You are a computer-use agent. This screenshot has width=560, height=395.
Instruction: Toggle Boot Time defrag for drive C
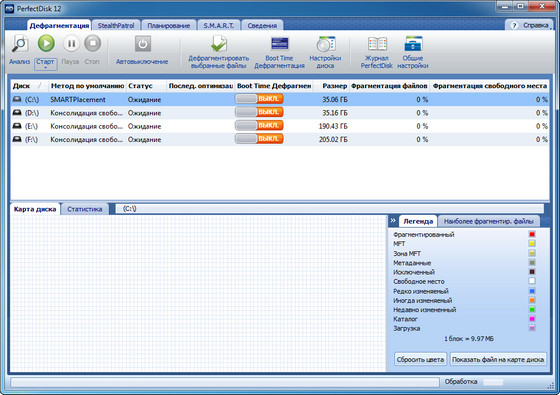click(259, 99)
